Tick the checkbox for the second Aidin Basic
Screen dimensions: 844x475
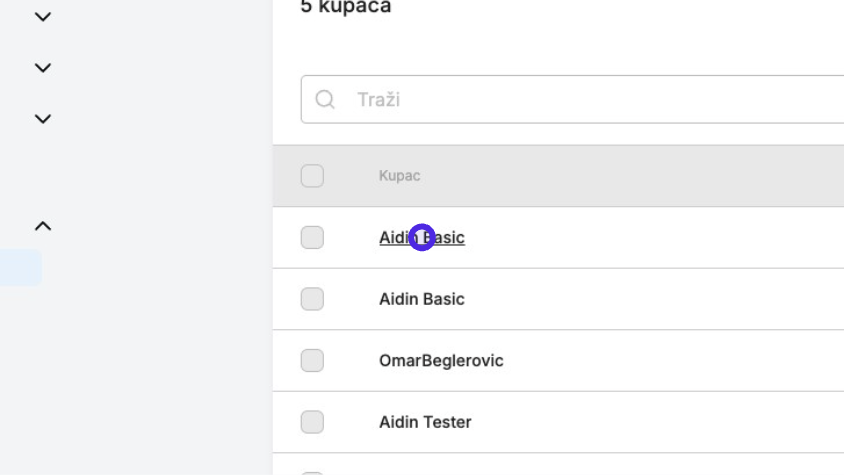pos(312,299)
